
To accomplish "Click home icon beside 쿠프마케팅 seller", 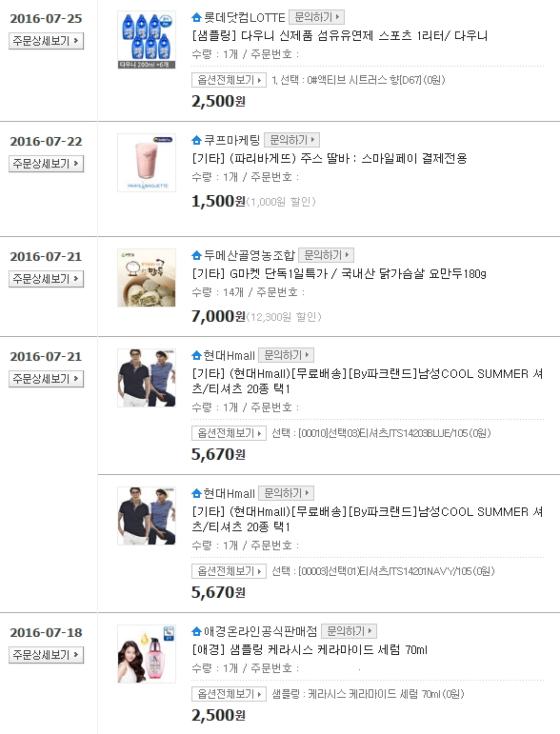I will (196, 140).
